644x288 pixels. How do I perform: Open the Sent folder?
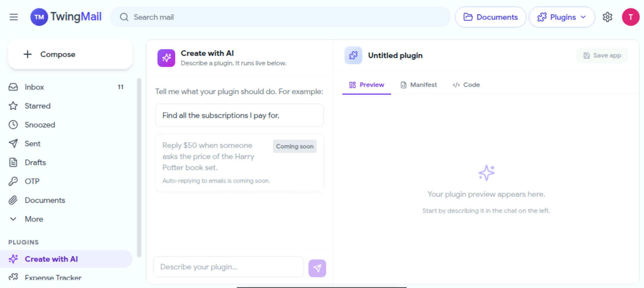[x=66, y=144]
